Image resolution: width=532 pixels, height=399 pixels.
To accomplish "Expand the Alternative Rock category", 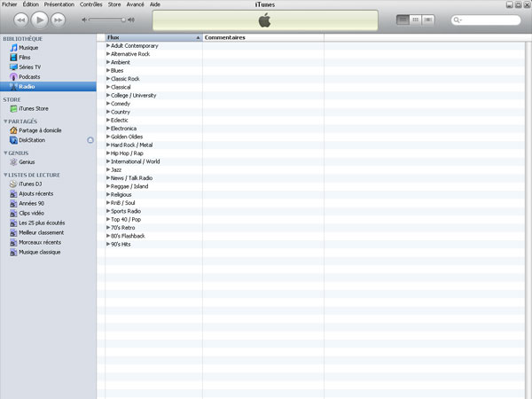I will coord(108,54).
